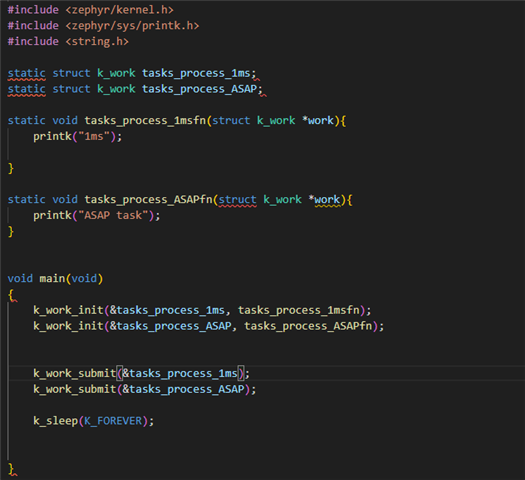The width and height of the screenshot is (525, 480).
Task: Click the tasks_process_ASAP variable declaration
Action: [x=199, y=89]
